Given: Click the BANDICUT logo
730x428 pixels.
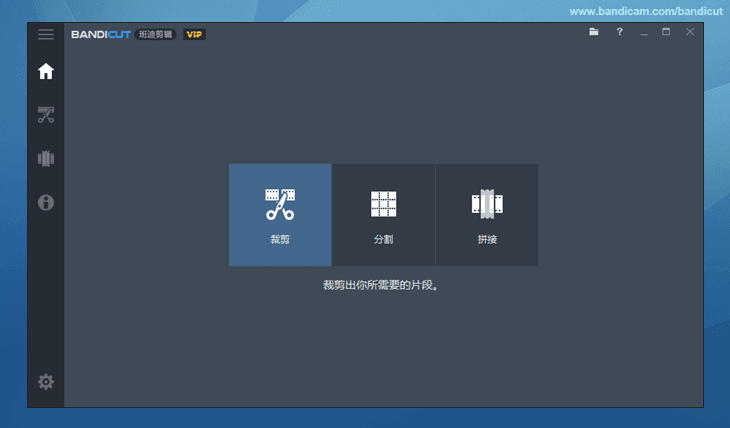Looking at the screenshot, I should (101, 34).
